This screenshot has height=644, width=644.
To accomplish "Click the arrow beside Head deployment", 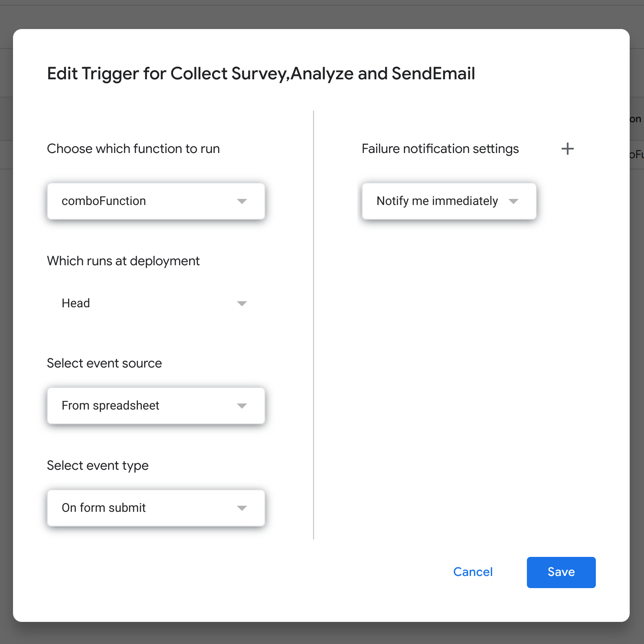I will pyautogui.click(x=242, y=303).
